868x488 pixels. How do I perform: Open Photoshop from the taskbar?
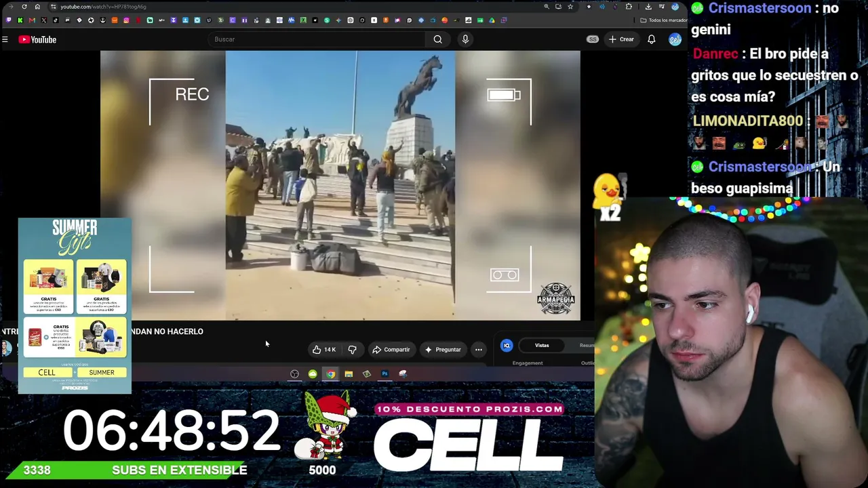click(x=384, y=373)
